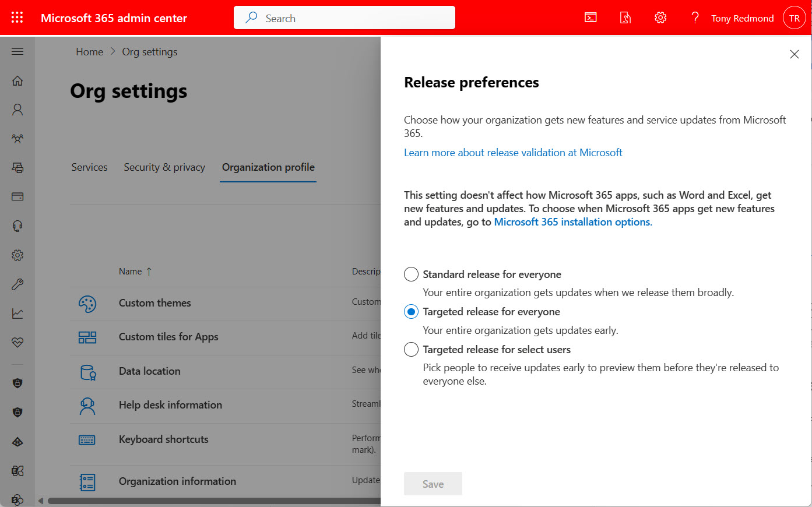Open Devices icon in left sidebar

[x=17, y=168]
